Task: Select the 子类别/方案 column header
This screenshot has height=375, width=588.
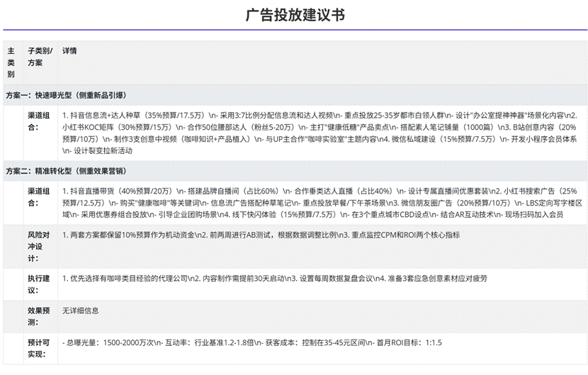Action: pyautogui.click(x=40, y=62)
